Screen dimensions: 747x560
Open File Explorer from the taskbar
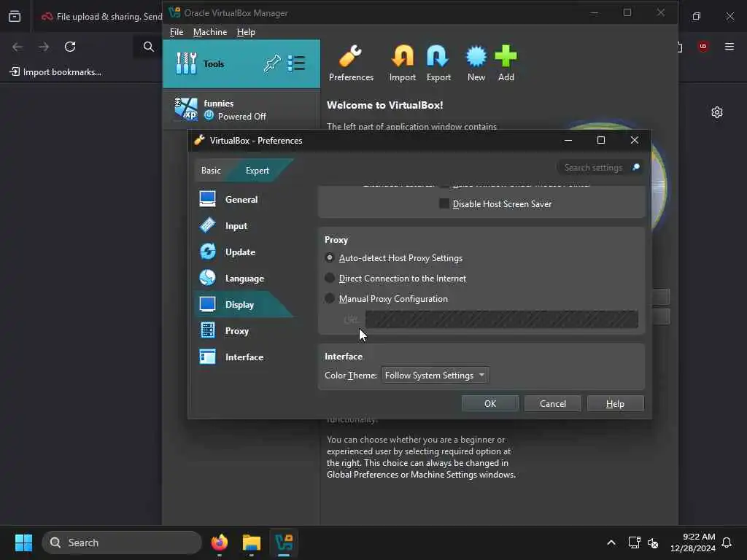(x=252, y=542)
